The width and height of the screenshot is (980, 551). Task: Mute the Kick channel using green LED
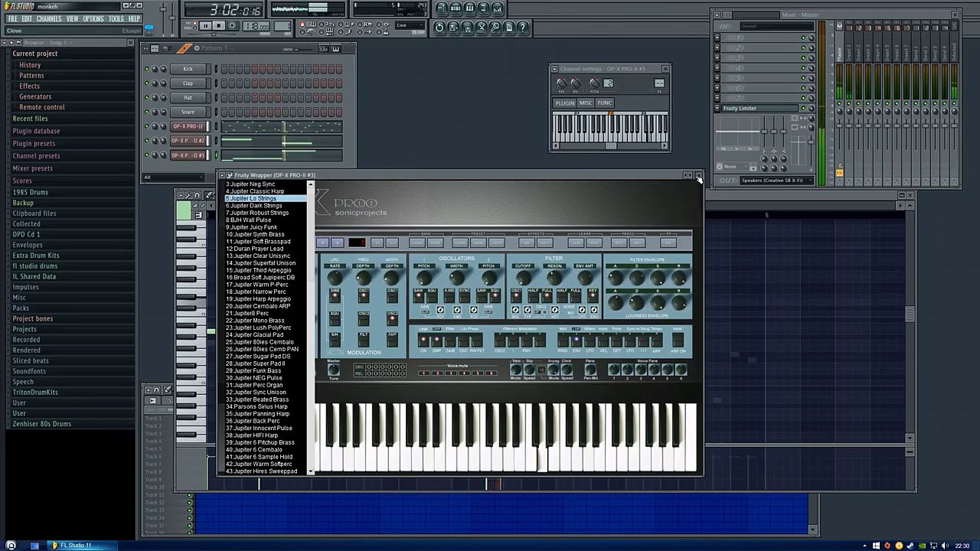click(x=146, y=69)
